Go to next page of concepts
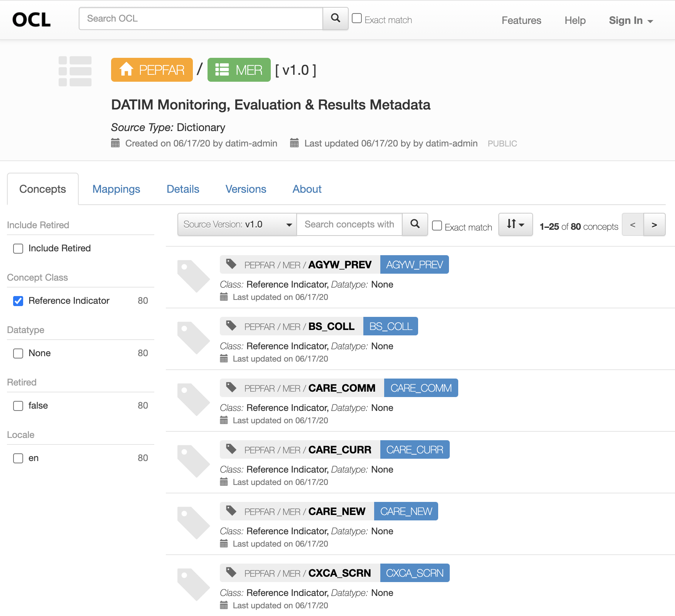 (x=654, y=225)
